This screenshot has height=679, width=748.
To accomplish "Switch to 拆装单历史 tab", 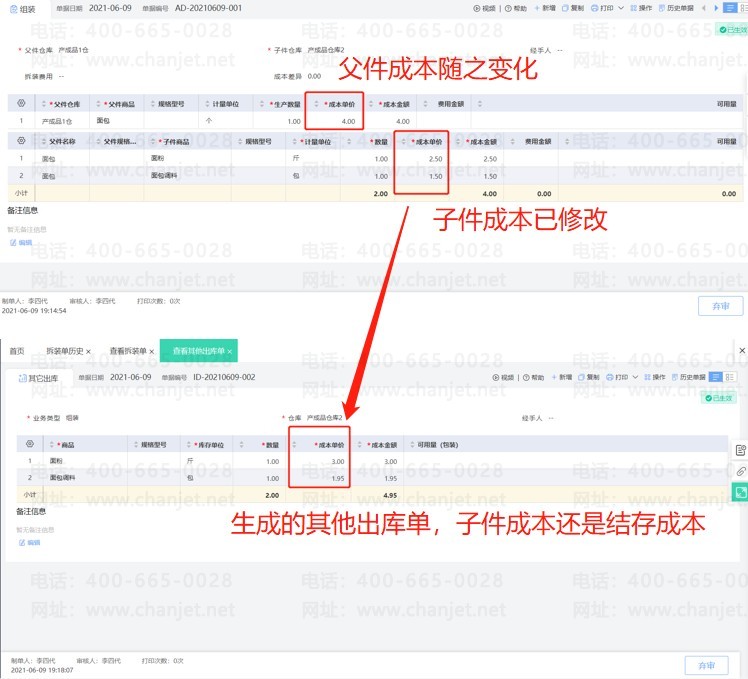I will click(65, 351).
